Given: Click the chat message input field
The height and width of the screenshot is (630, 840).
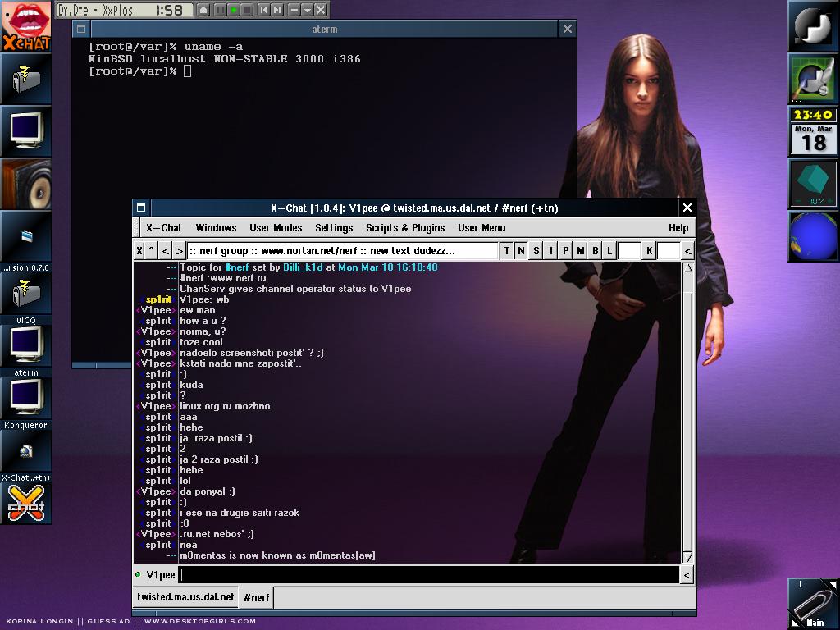Looking at the screenshot, I should pyautogui.click(x=428, y=575).
